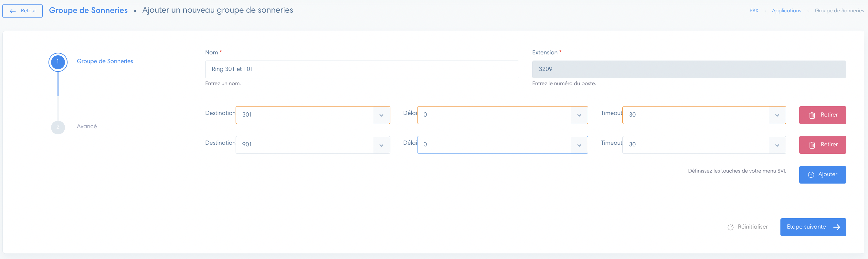868x259 pixels.
Task: Go to PBX breadcrumb
Action: pos(754,10)
